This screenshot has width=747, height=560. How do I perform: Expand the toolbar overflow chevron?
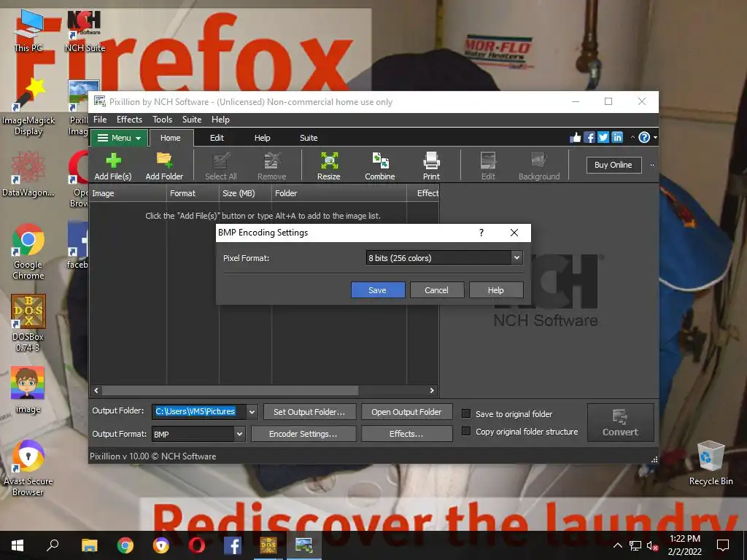point(652,166)
